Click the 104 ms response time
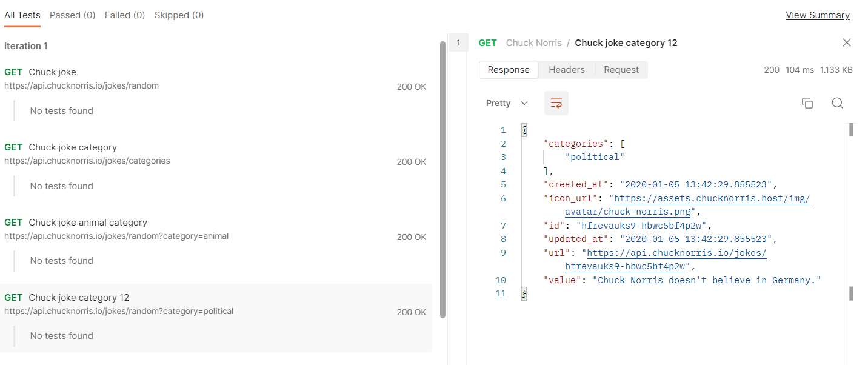This screenshot has height=365, width=868. [800, 70]
